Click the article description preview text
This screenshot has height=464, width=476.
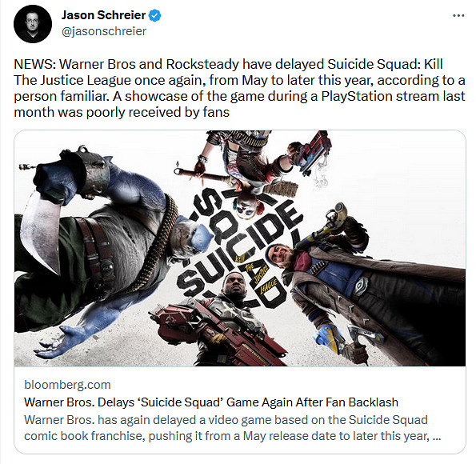coord(232,427)
